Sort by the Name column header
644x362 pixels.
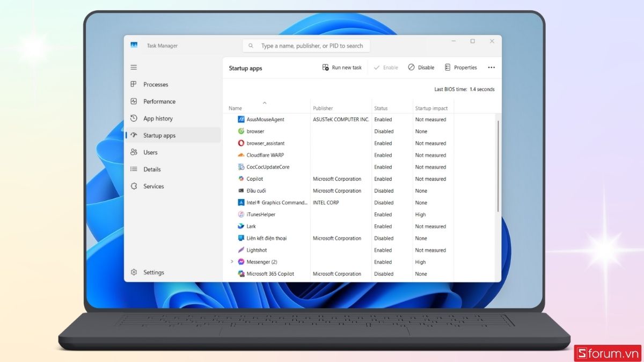pos(235,108)
